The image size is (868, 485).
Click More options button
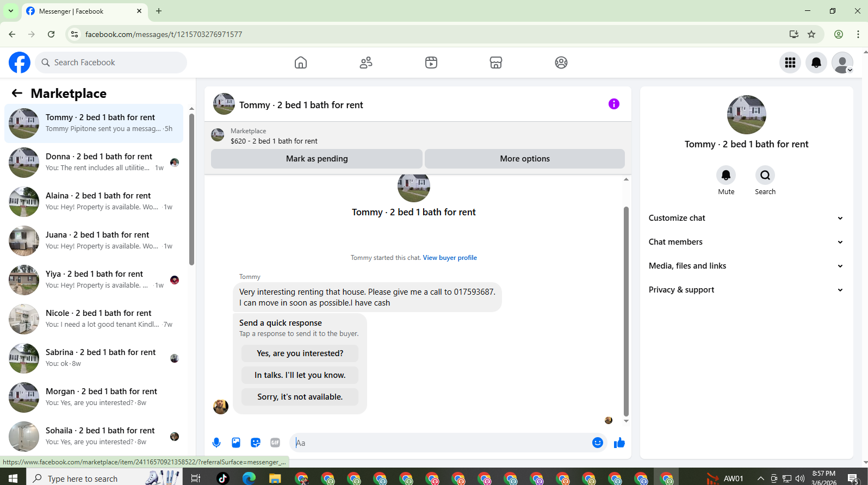coord(525,159)
